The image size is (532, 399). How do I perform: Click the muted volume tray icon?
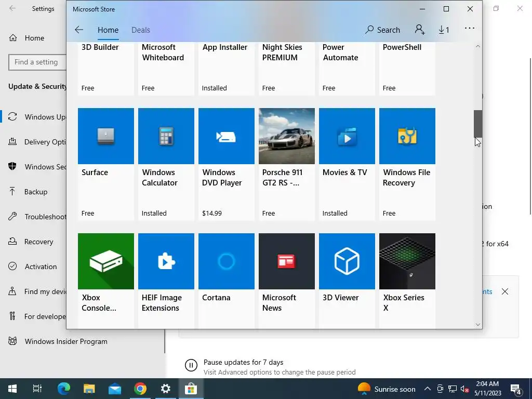(x=465, y=389)
